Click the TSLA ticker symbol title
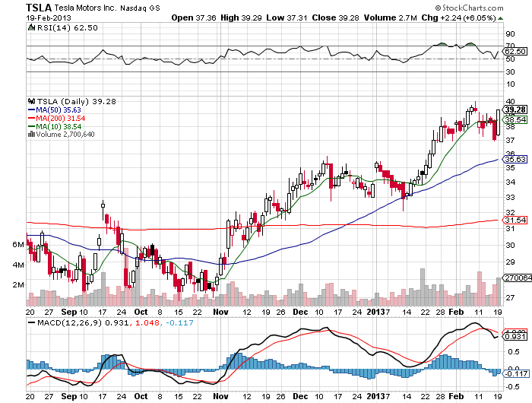This screenshot has height=403, width=532. [x=39, y=8]
